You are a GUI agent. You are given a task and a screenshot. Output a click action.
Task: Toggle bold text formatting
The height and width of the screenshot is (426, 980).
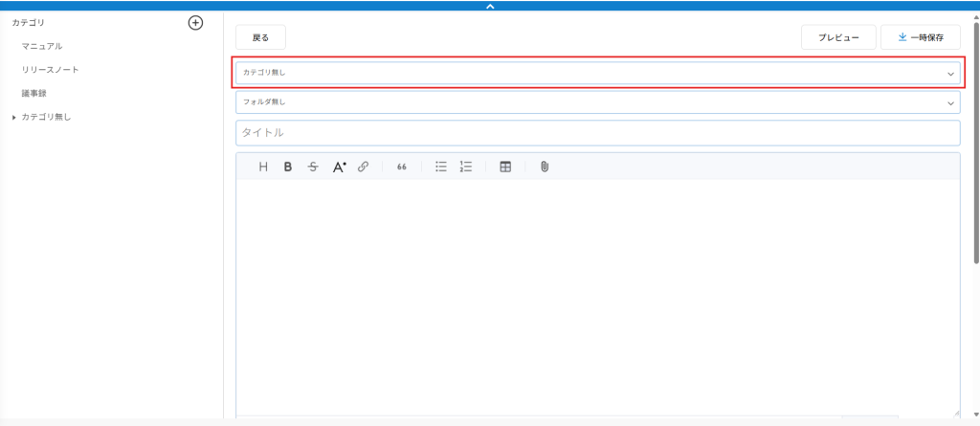point(287,167)
